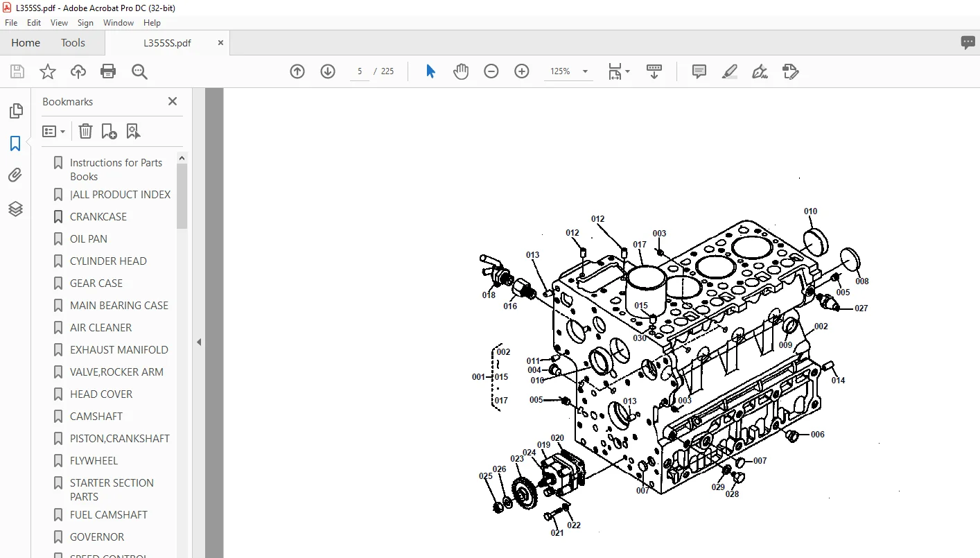Collapse the navigation pane with the side arrow

199,342
